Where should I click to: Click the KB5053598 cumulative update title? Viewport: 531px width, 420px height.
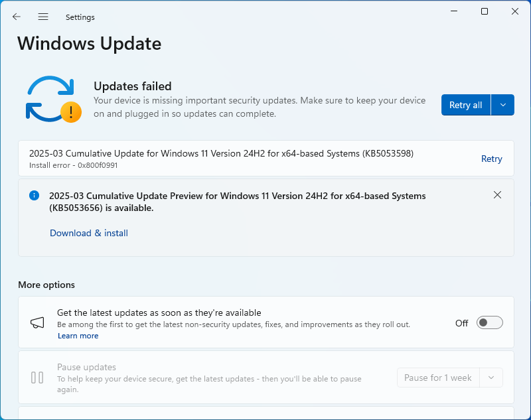pos(221,154)
